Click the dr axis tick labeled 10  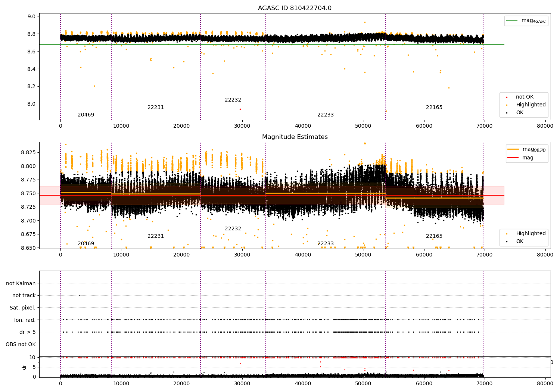tap(32, 358)
